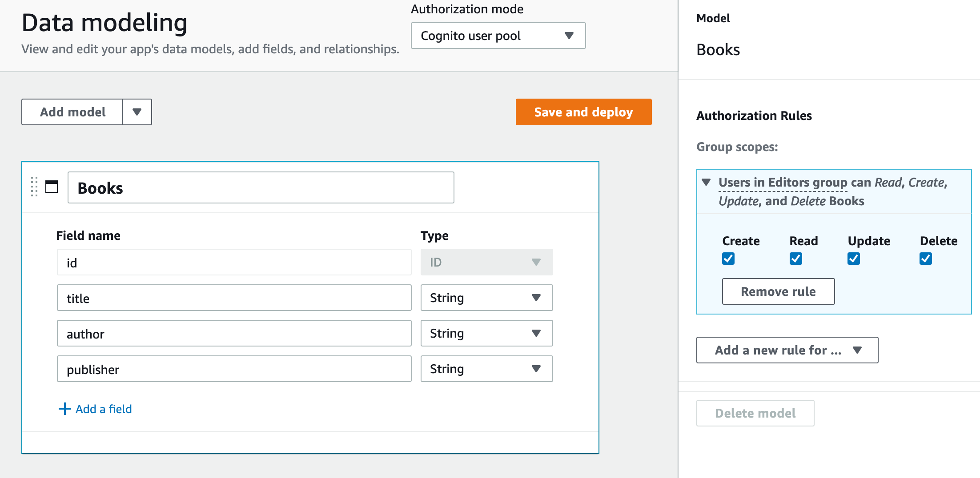
Task: Open the author field type dropdown
Action: [486, 333]
